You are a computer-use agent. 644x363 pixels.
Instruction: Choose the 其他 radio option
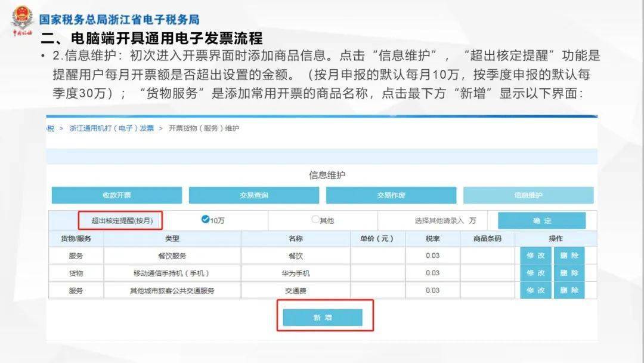coord(315,219)
